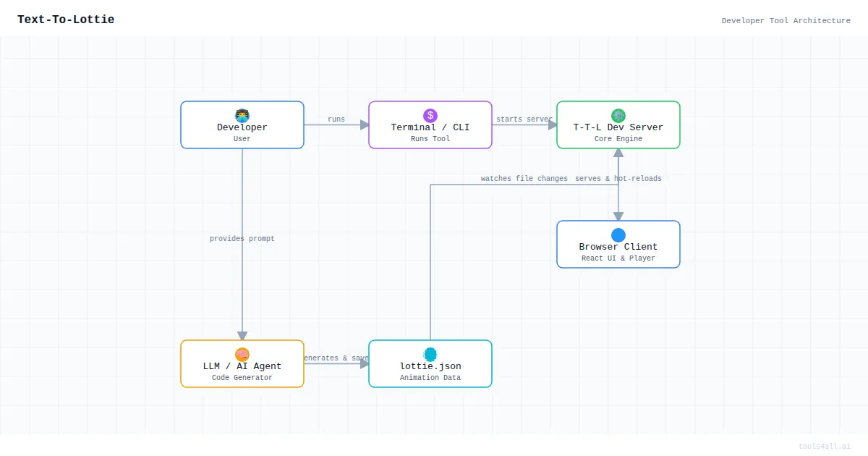Viewport: 868px width, 456px height.
Task: Click the Text-To-Lottie page title
Action: [x=66, y=20]
